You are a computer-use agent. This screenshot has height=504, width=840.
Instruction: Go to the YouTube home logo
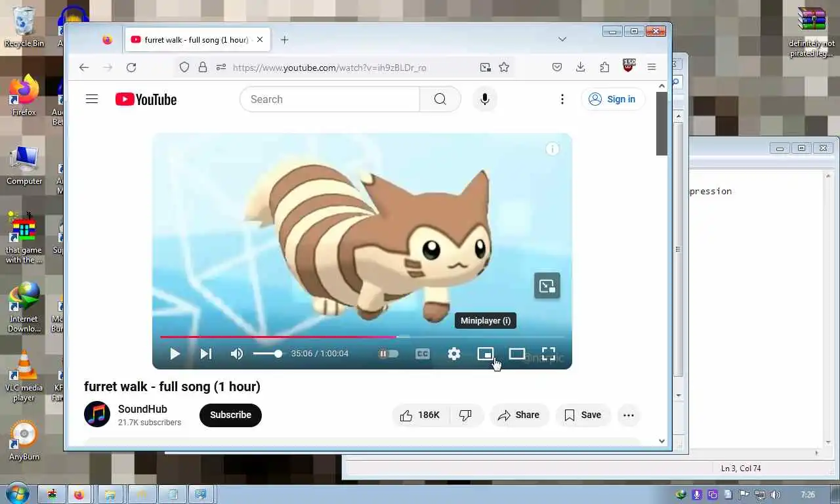(x=146, y=99)
